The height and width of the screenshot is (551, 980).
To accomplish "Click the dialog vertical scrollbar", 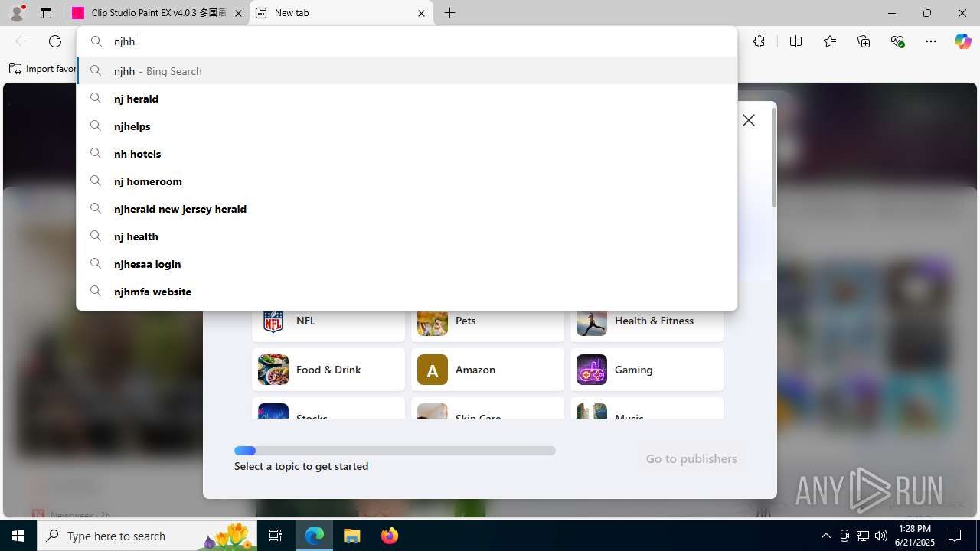I will tap(774, 157).
